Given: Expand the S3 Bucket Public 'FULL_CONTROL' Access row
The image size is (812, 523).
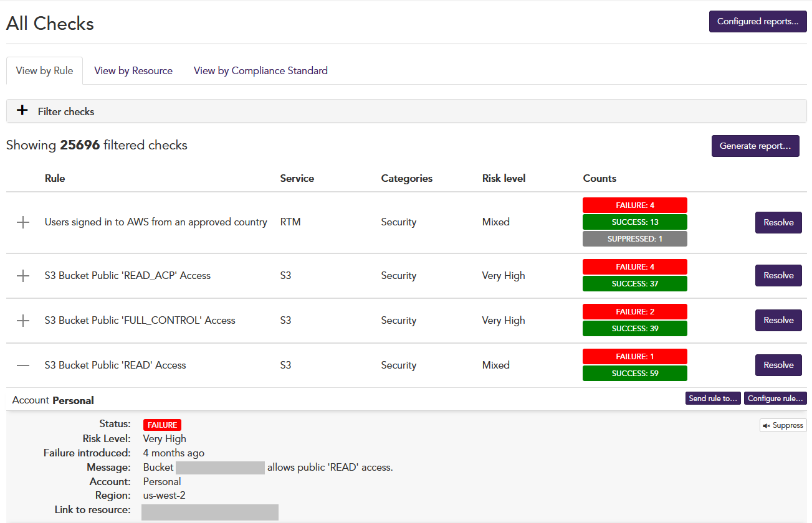Looking at the screenshot, I should point(23,321).
